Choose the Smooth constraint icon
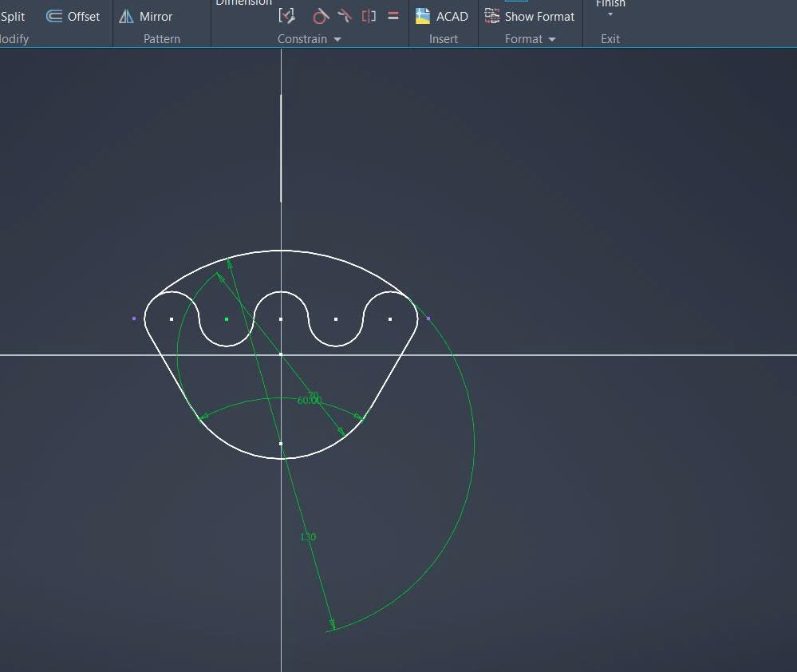Viewport: 797px width, 672px height. tap(345, 16)
